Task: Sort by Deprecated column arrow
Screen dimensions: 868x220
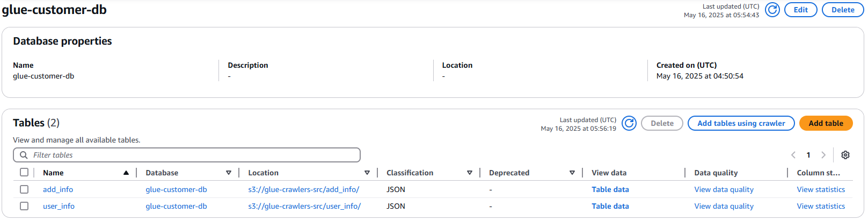Action: click(572, 173)
